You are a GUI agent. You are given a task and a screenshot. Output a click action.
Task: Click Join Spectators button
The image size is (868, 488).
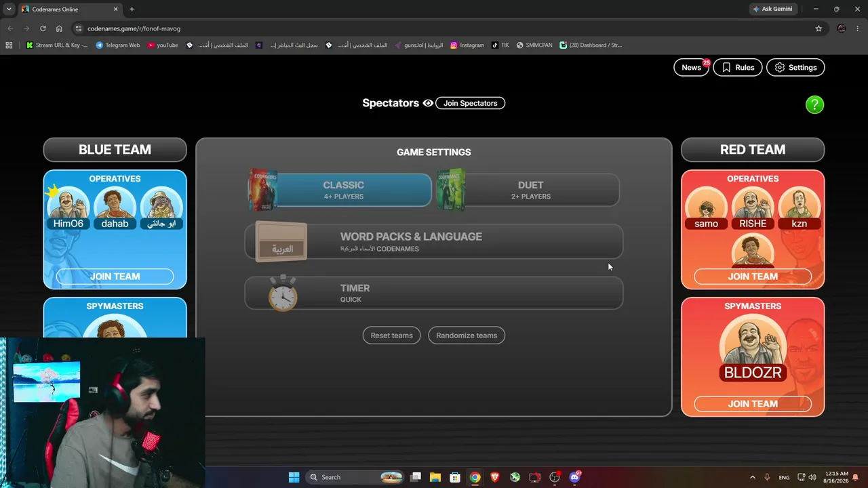[470, 103]
